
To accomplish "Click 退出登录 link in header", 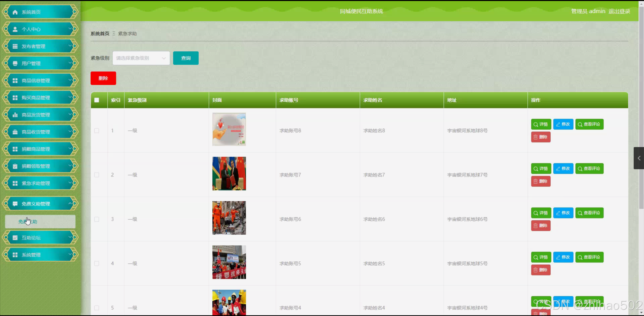I will point(619,11).
